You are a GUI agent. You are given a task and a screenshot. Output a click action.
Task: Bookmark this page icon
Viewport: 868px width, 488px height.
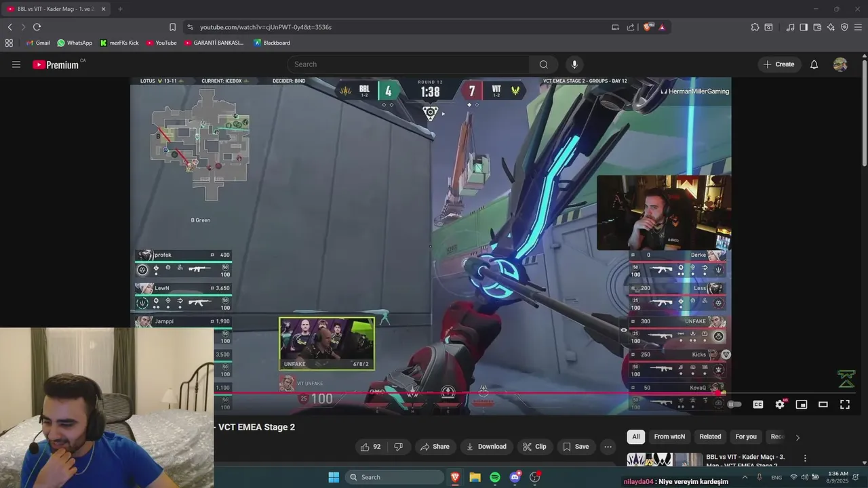(172, 27)
